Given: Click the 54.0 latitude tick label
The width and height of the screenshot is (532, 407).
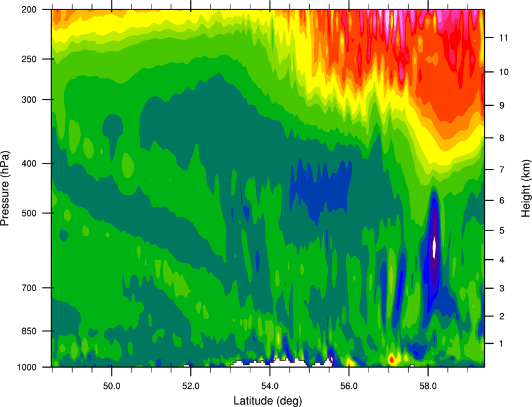Looking at the screenshot, I should (x=270, y=386).
